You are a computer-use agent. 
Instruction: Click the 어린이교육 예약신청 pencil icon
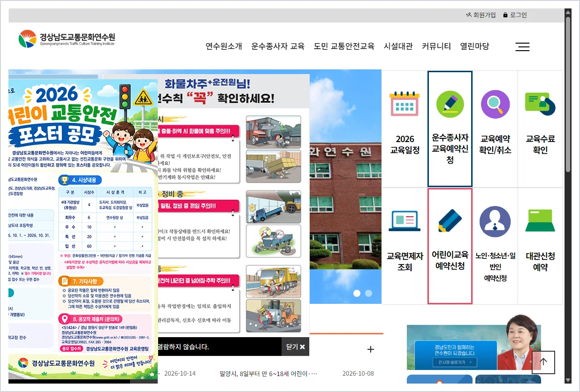[450, 220]
